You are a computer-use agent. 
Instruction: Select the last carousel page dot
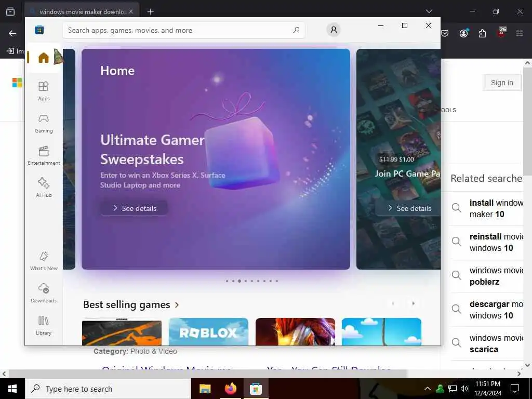[277, 281]
